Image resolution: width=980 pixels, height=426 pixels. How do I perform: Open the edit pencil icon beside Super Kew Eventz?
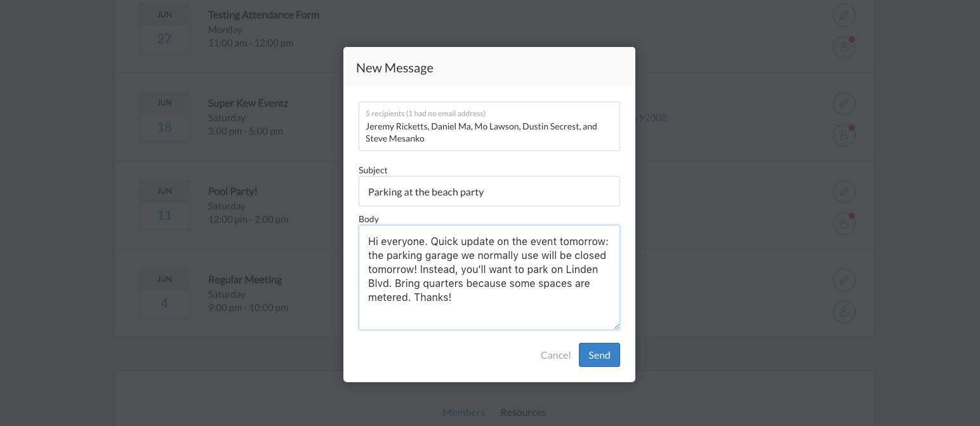[x=844, y=103]
